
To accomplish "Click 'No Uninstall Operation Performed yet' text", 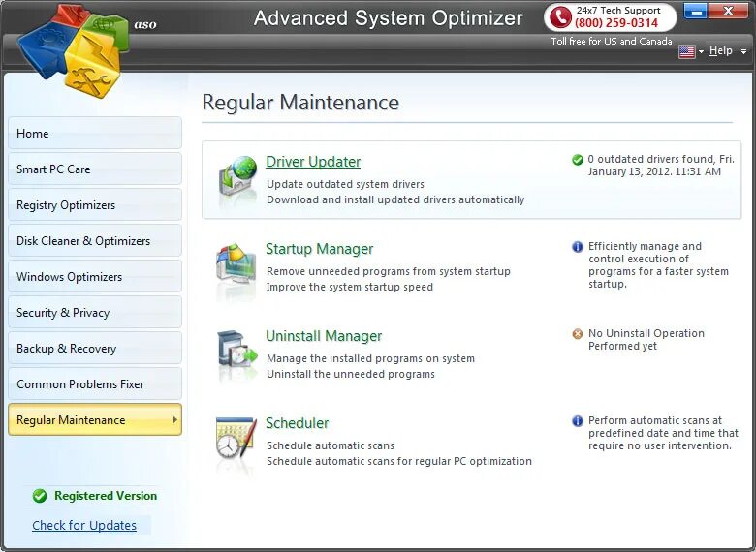I will pyautogui.click(x=646, y=340).
